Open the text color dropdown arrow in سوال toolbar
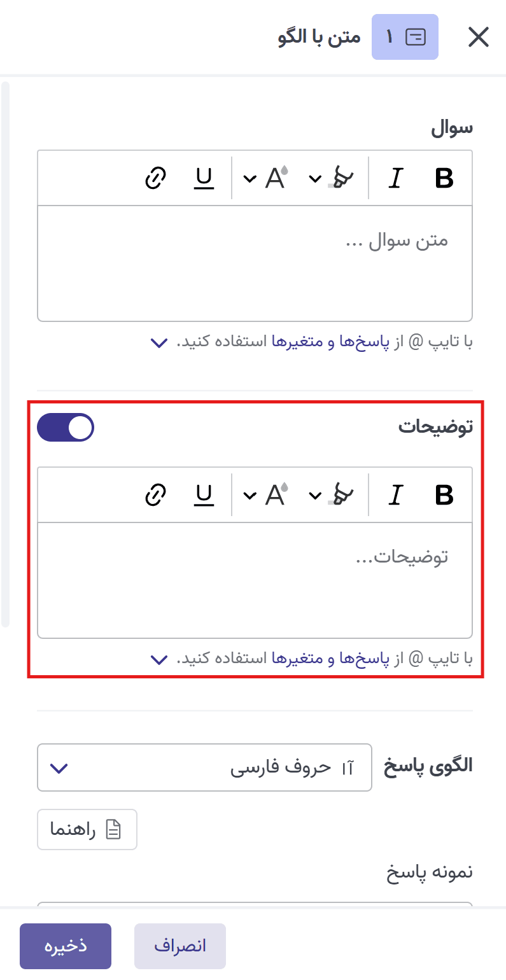 pos(249,178)
